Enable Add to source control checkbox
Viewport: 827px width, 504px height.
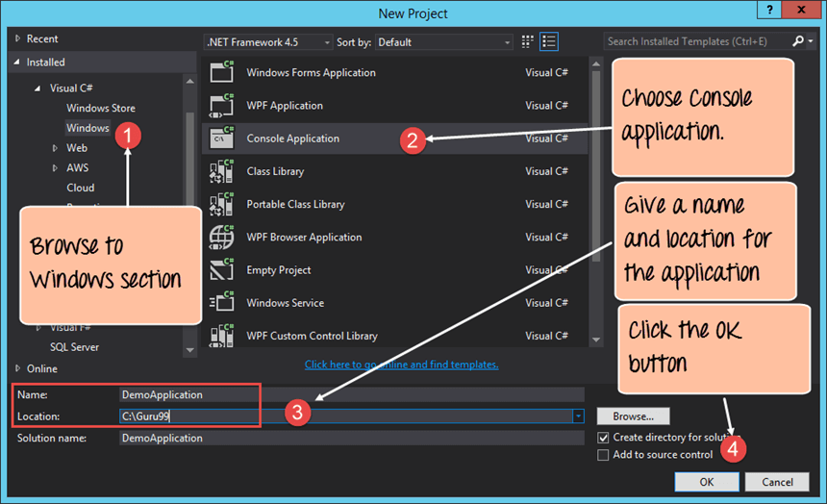tap(603, 455)
